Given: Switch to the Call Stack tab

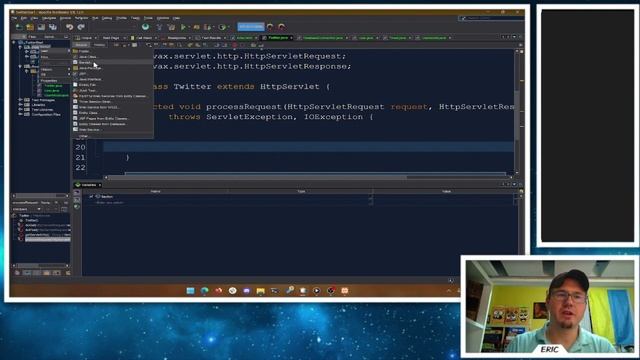Looking at the screenshot, I should point(144,38).
